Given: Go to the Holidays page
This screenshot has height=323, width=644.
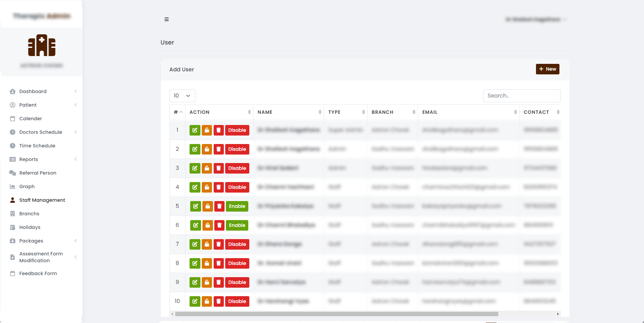Looking at the screenshot, I should click(x=30, y=227).
